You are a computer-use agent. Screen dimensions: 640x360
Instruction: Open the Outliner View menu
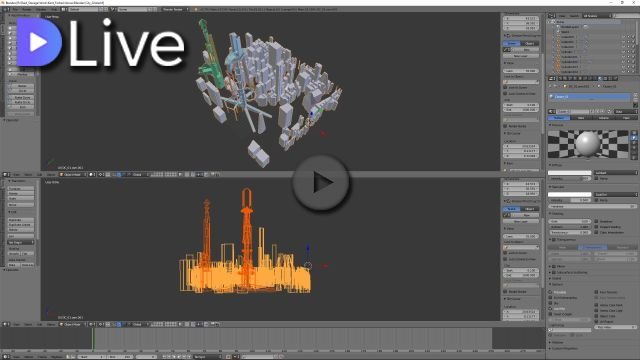(562, 16)
